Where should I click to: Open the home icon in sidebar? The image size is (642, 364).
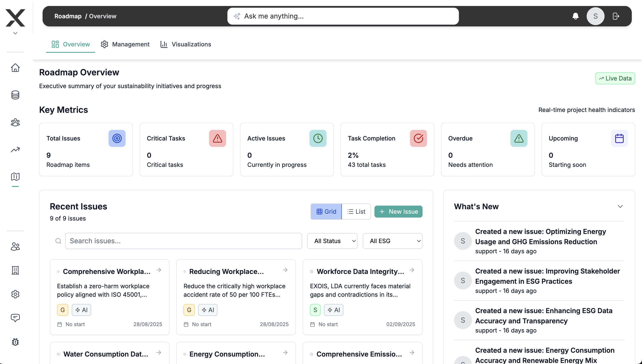coord(15,67)
